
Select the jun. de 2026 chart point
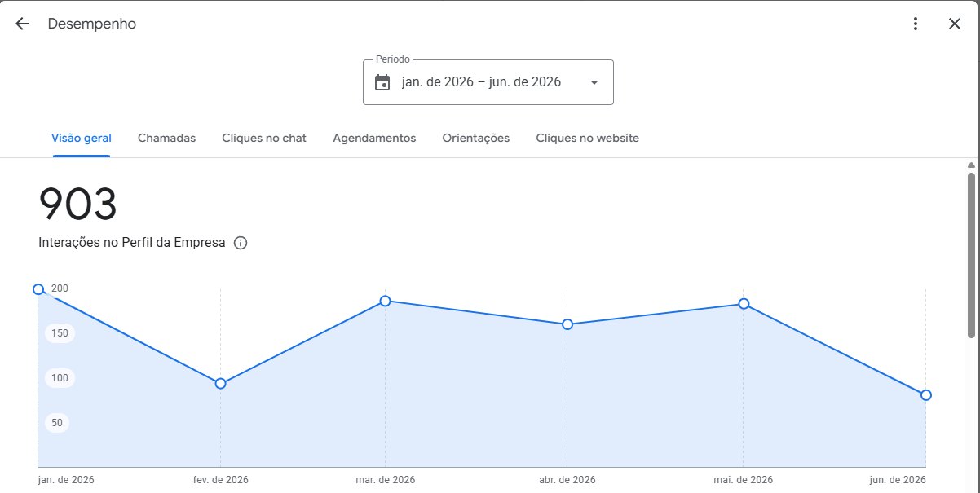[925, 395]
